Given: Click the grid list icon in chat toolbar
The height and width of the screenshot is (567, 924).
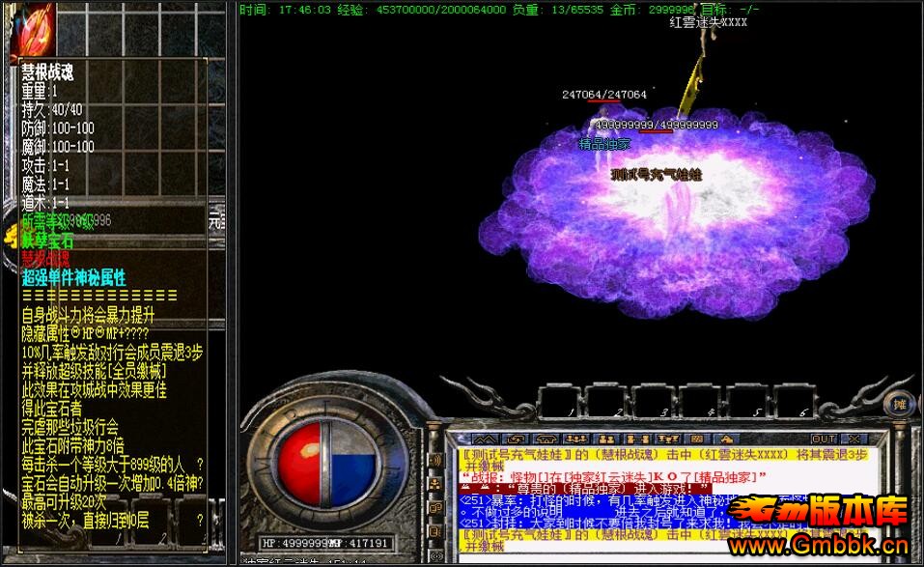Looking at the screenshot, I should tap(696, 439).
